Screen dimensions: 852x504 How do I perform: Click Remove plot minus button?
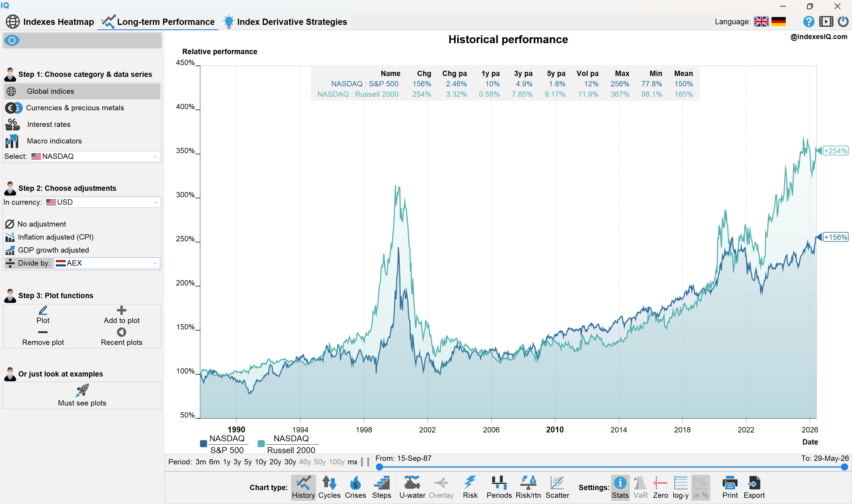43,337
